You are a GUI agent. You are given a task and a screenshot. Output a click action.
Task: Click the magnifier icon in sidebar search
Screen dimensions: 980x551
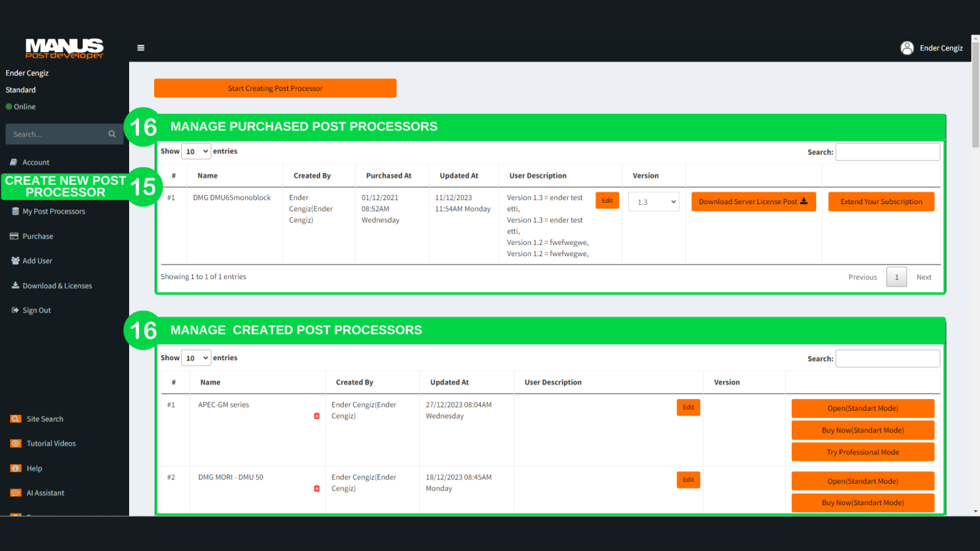pos(112,134)
